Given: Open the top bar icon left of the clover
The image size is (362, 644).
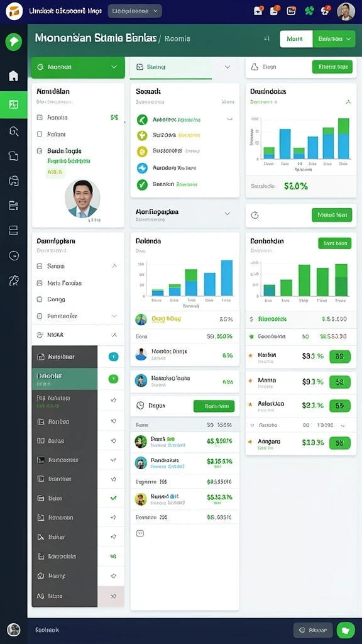Looking at the screenshot, I should point(292,11).
